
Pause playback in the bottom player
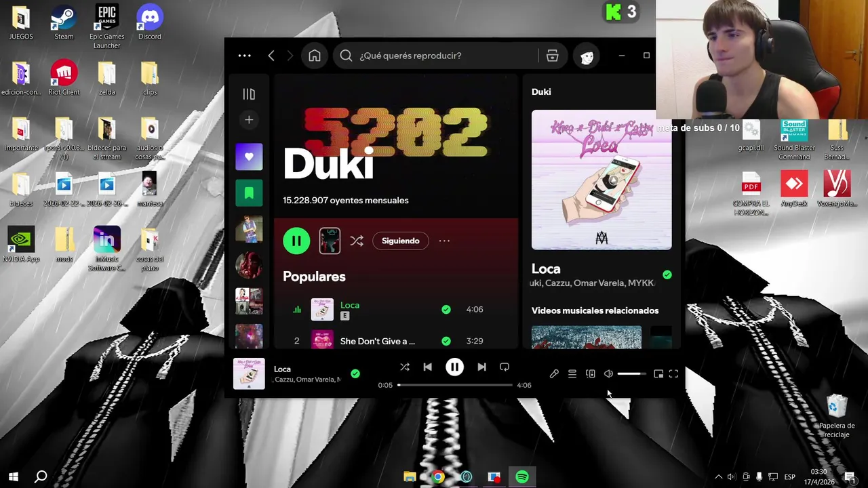pyautogui.click(x=454, y=367)
